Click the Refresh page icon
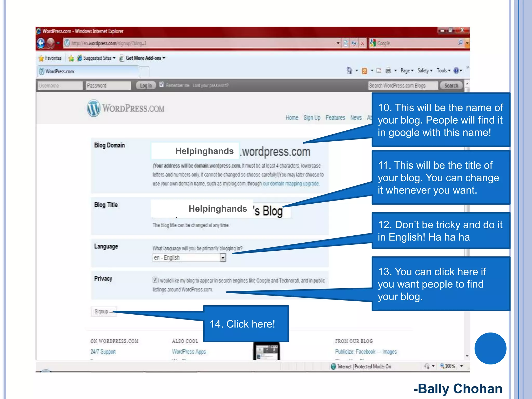The height and width of the screenshot is (399, 532). [354, 43]
